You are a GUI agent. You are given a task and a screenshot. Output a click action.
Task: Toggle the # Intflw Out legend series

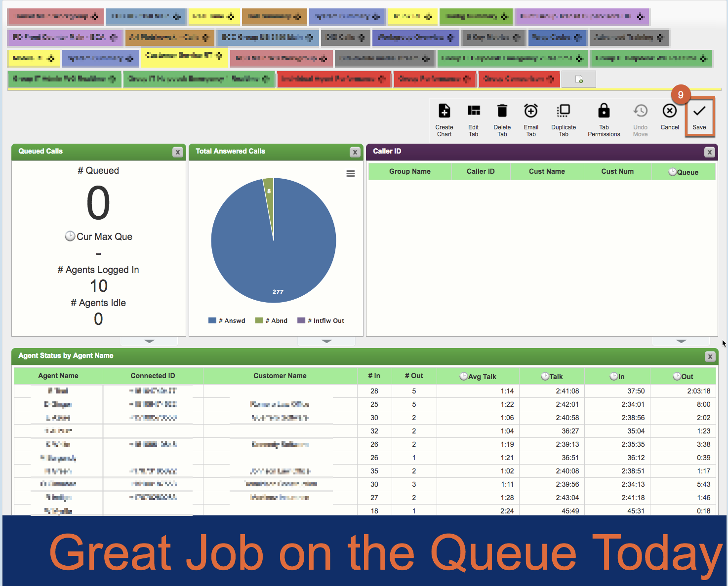pos(321,320)
